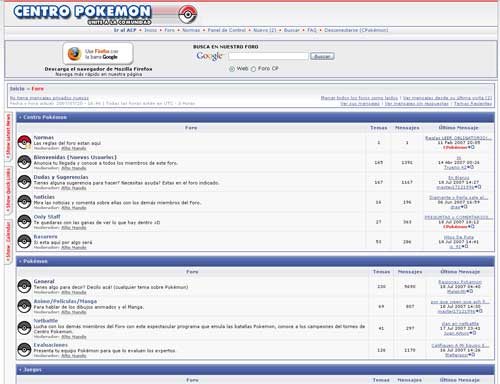Open Nuevo [2] in the navigation bar
The width and height of the screenshot is (500, 384).
point(265,30)
